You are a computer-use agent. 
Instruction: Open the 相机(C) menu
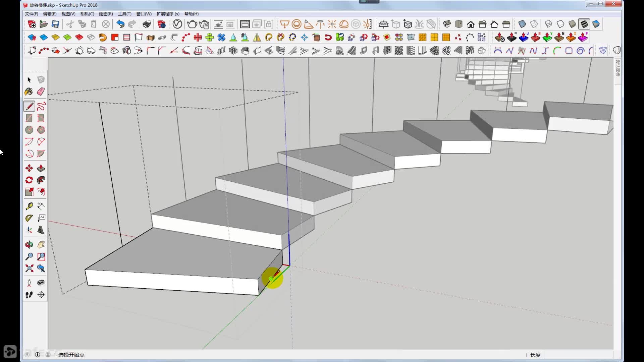[87, 14]
